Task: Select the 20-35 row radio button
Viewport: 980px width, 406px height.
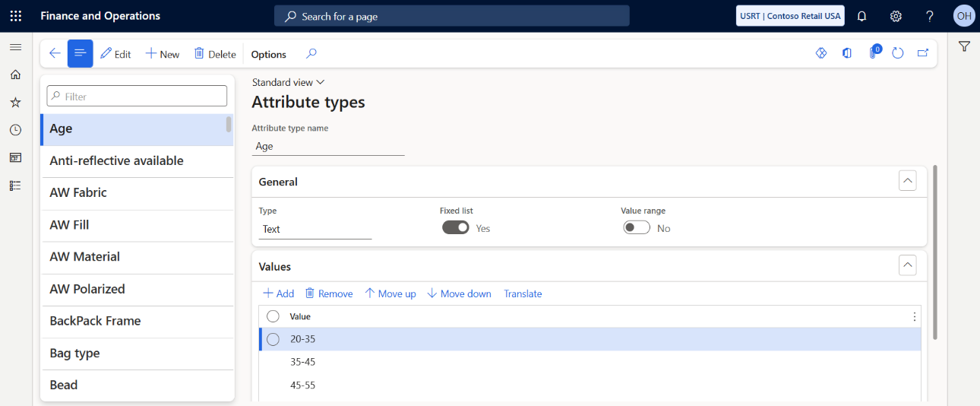Action: tap(273, 339)
